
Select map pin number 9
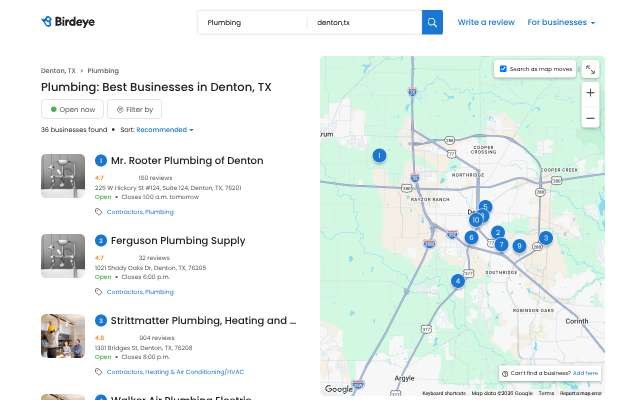519,246
